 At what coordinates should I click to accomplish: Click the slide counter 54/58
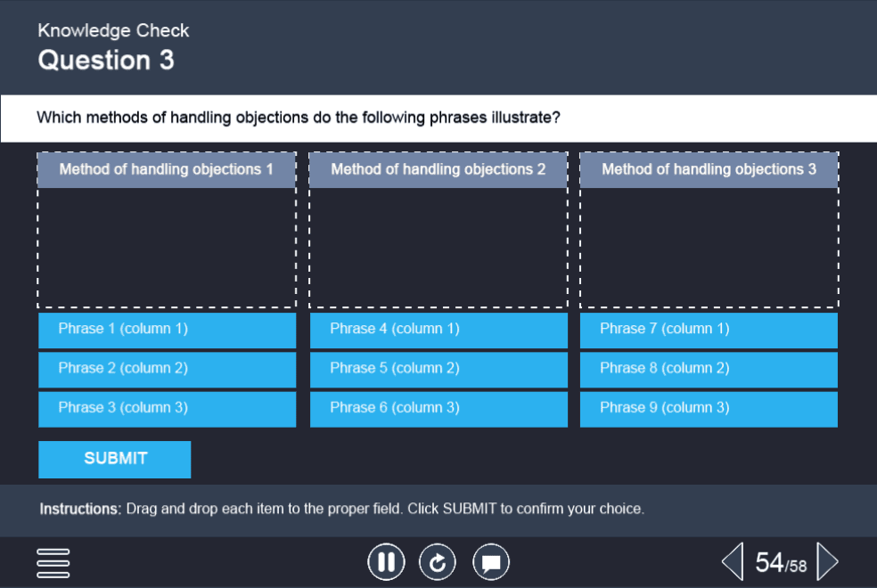pyautogui.click(x=780, y=563)
